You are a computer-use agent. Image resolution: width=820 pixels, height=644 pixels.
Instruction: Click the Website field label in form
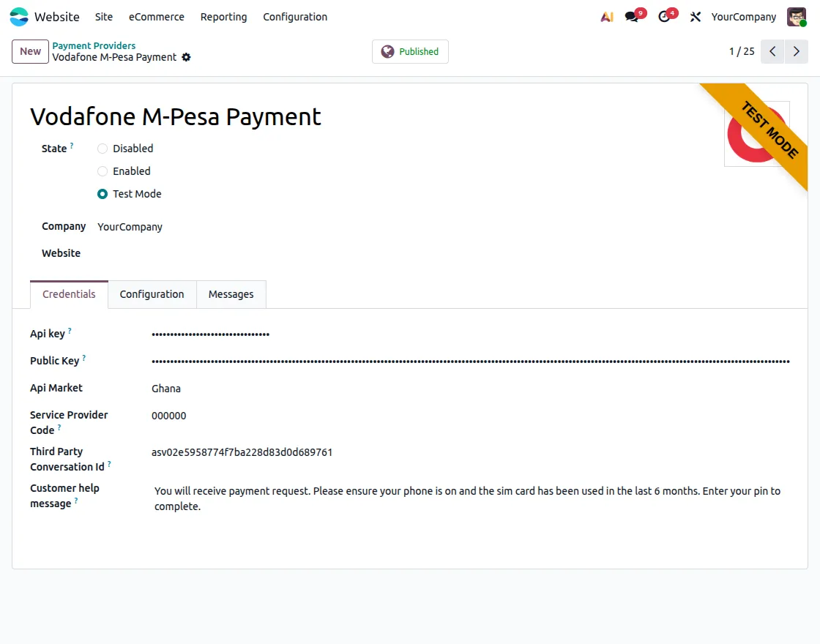tap(61, 253)
